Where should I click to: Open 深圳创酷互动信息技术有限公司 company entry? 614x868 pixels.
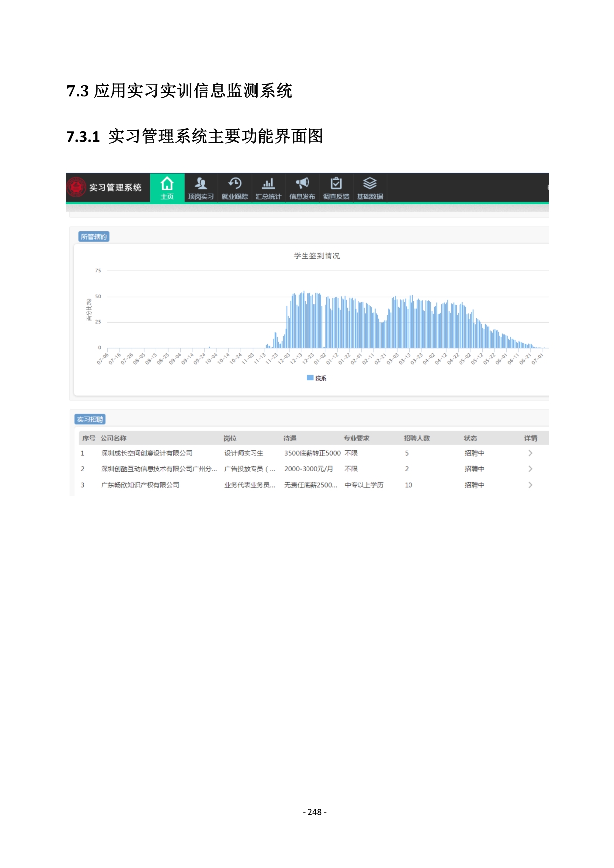158,469
